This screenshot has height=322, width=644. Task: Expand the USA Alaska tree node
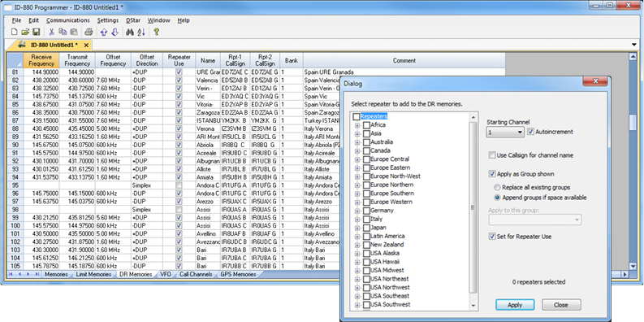click(357, 254)
